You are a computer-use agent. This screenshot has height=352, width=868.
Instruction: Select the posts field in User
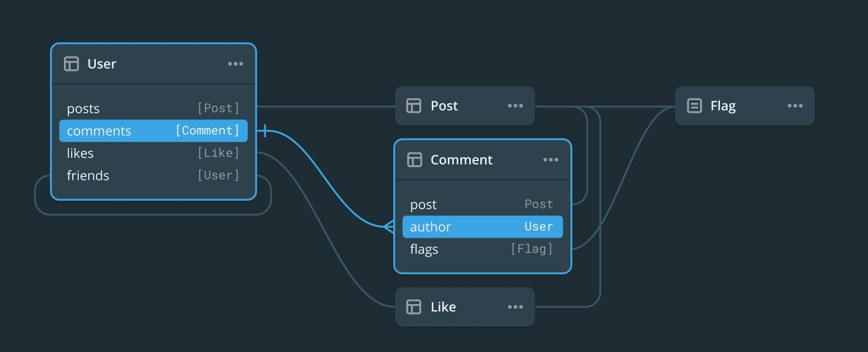153,108
